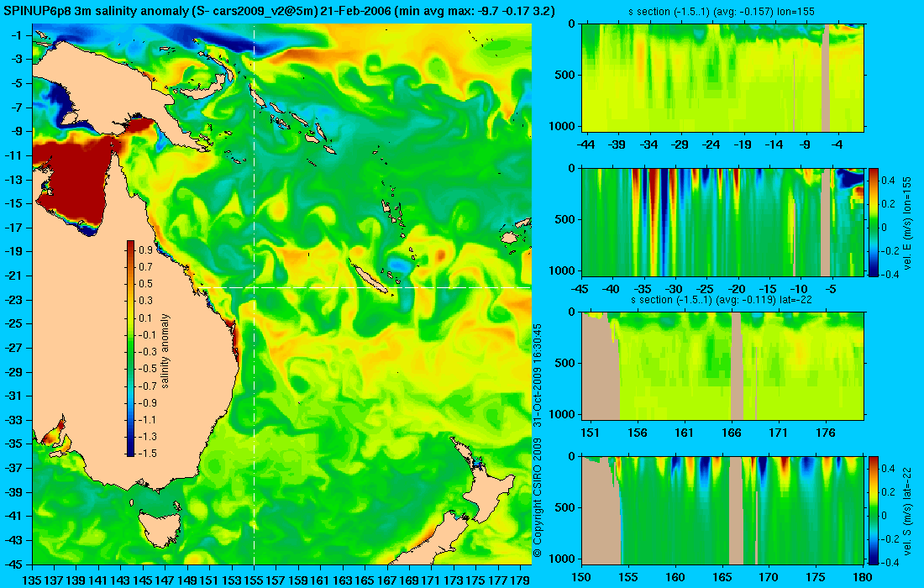Click the 165 tick under vel. S section
924x588 pixels.
pyautogui.click(x=722, y=577)
